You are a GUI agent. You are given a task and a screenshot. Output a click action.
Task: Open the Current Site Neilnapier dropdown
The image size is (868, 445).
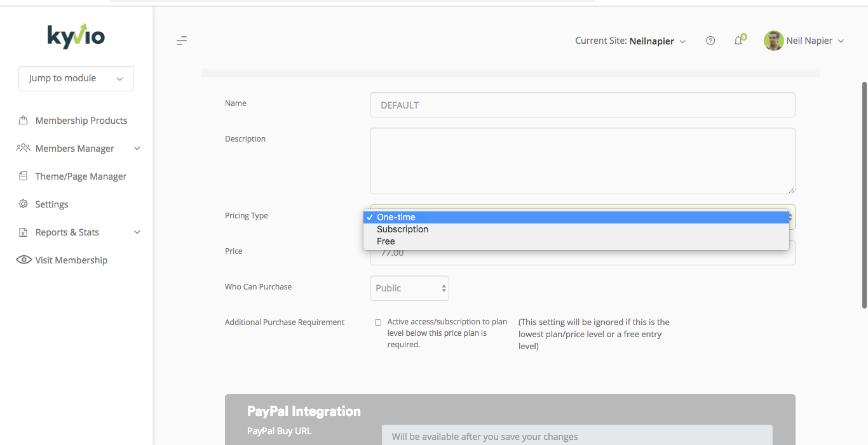point(630,41)
